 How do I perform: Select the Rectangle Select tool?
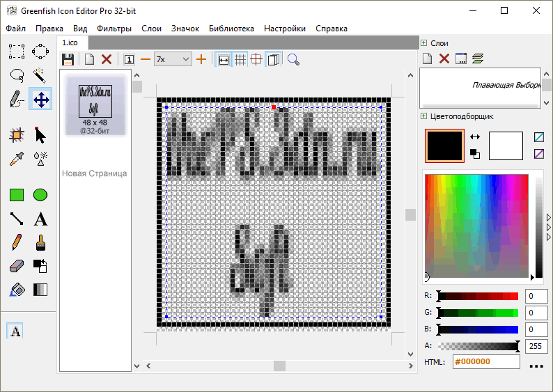(17, 52)
